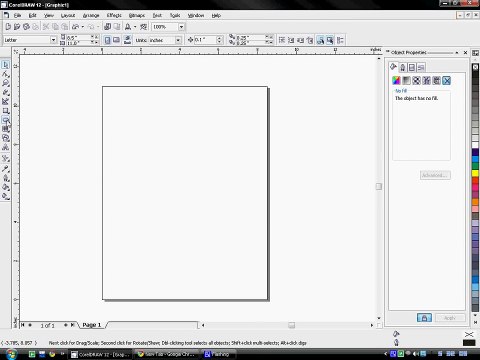480x360 pixels.
Task: Click the nudge offset spinner arrows
Action: pos(219,40)
